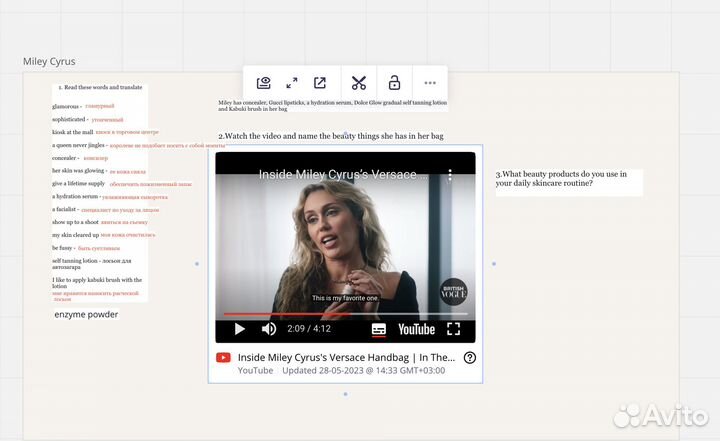Open video source in a new tab

[x=320, y=83]
